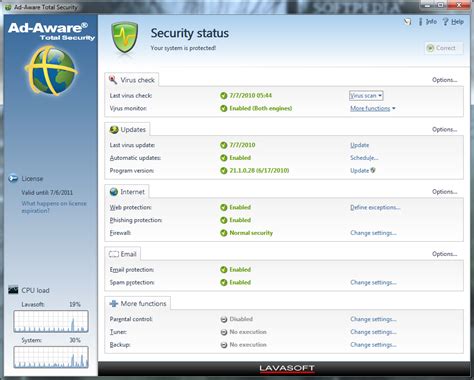Click the Ad-Aware globe logo
Image resolution: width=474 pixels, height=380 pixels.
pyautogui.click(x=51, y=71)
